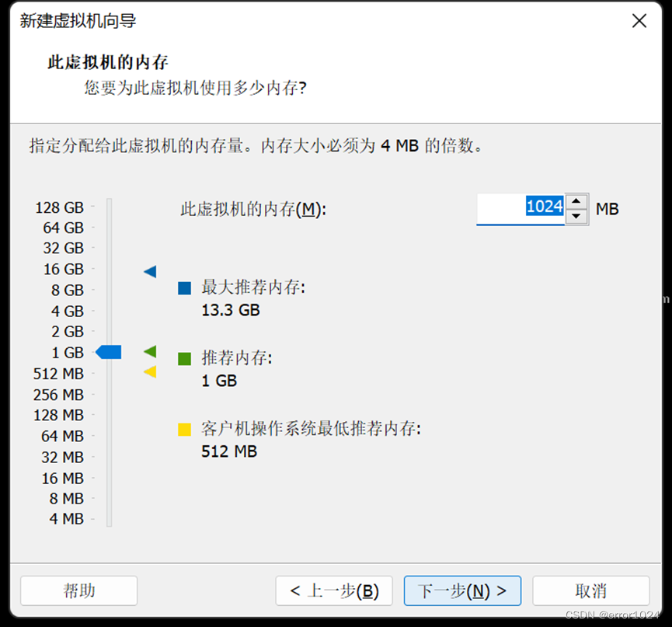Click the 256 MB scale label

click(x=58, y=395)
